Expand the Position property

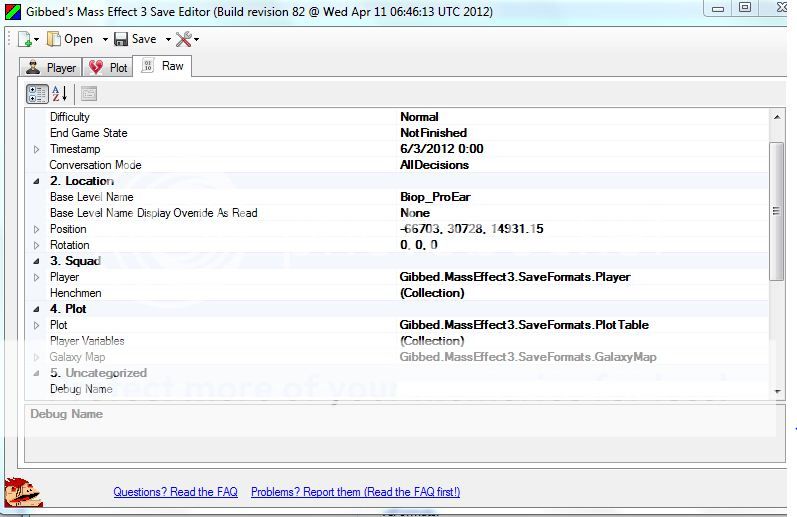(37, 229)
